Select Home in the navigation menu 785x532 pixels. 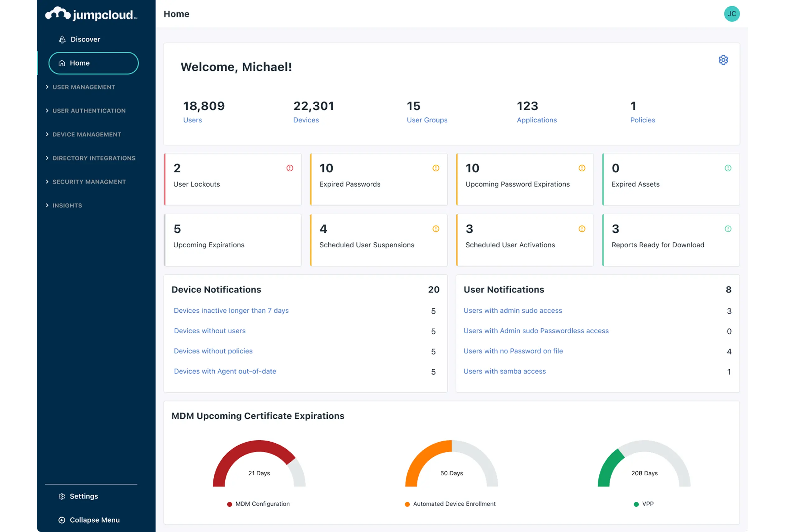tap(79, 63)
